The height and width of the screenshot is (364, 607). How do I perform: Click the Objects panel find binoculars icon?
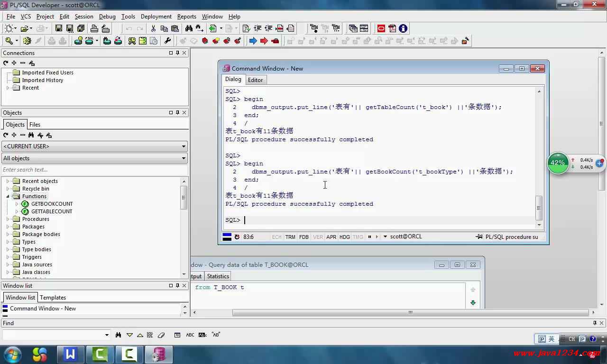point(31,135)
